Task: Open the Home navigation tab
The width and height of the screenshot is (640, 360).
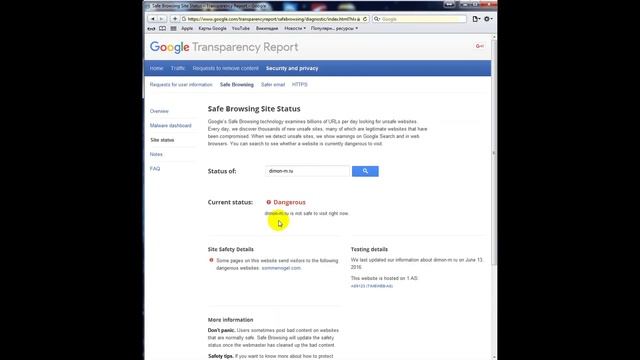Action: (x=156, y=68)
